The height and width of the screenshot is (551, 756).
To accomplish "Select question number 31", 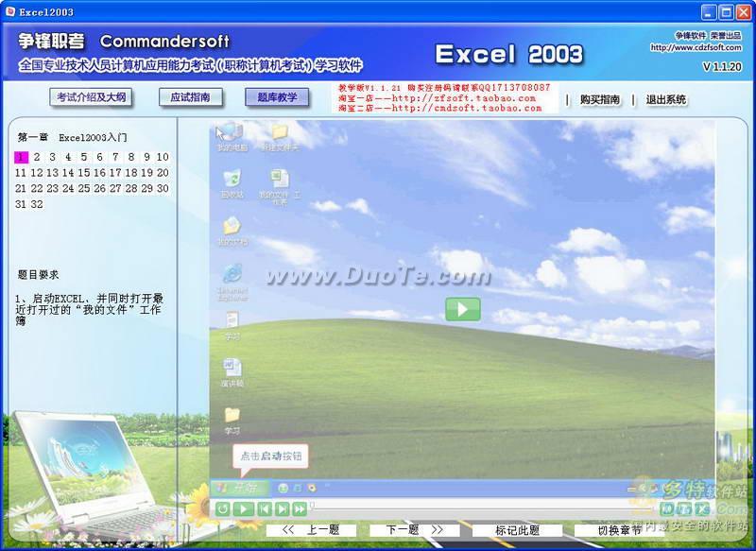I will [x=21, y=204].
